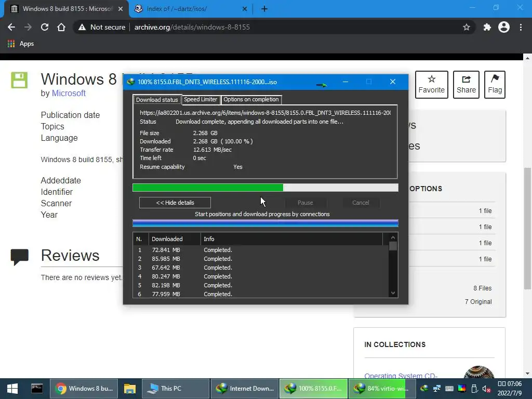Image resolution: width=532 pixels, height=399 pixels.
Task: Select connection 3 row 67.642 MB
Action: pyautogui.click(x=261, y=268)
